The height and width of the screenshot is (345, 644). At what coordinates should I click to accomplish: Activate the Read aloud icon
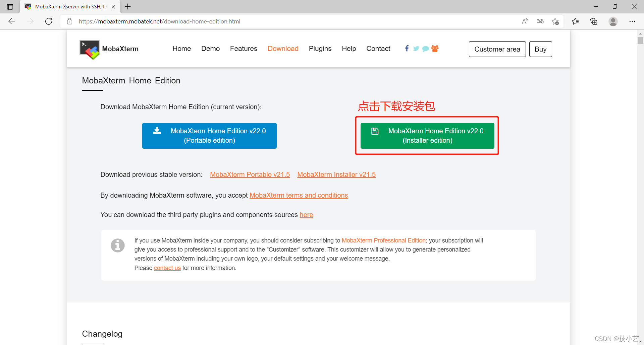point(525,21)
